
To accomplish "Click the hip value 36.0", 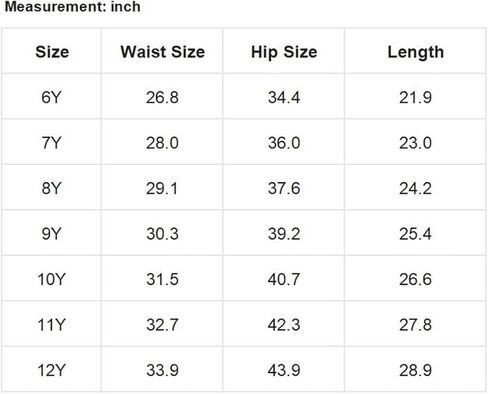I will click(x=284, y=143).
